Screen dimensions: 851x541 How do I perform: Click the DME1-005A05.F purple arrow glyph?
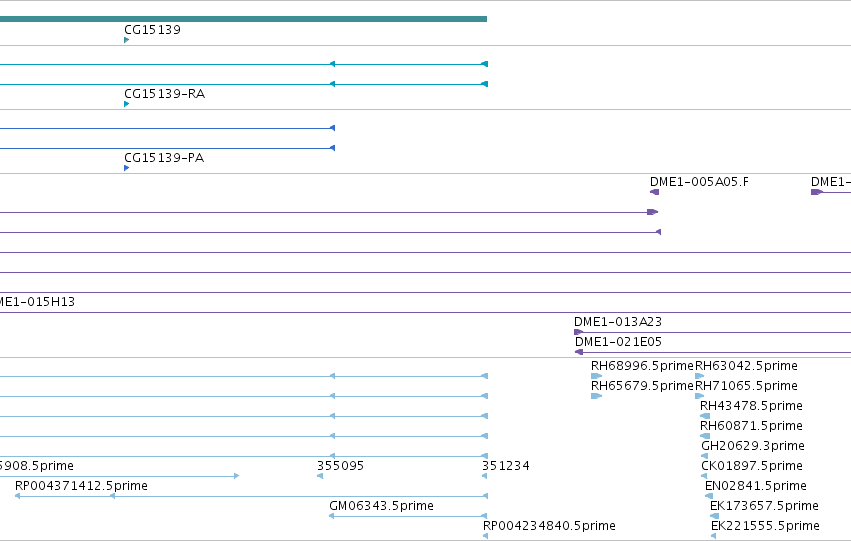point(655,192)
